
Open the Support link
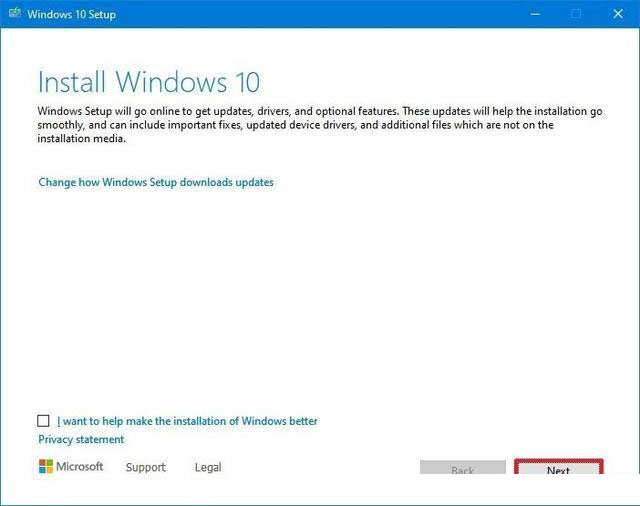point(145,467)
